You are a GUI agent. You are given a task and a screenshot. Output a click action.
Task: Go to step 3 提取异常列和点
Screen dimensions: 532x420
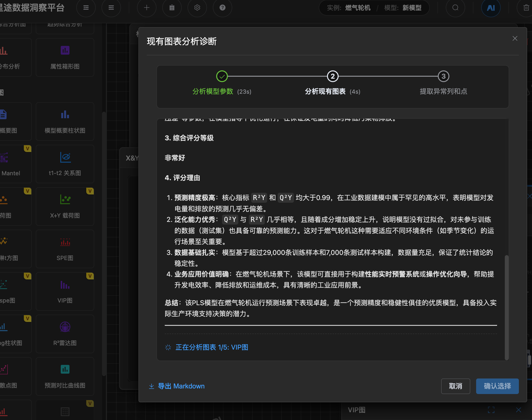(x=443, y=76)
